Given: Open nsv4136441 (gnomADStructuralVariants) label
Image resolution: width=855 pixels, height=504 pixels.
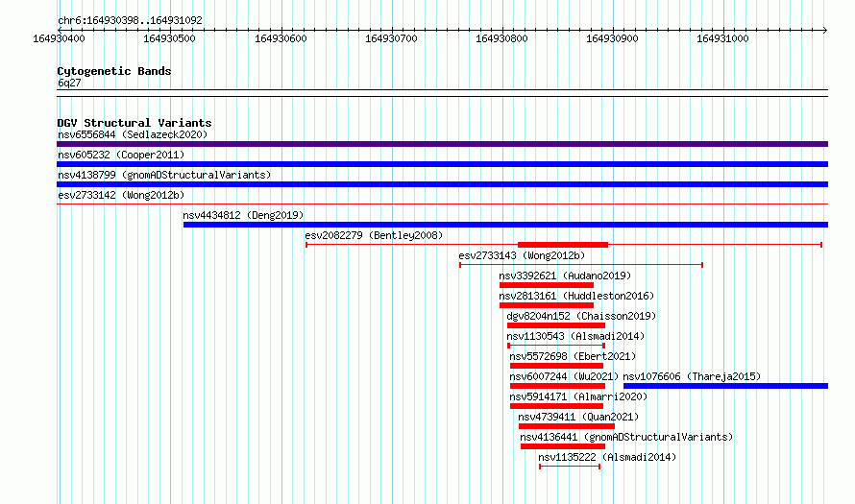Looking at the screenshot, I should click(626, 437).
